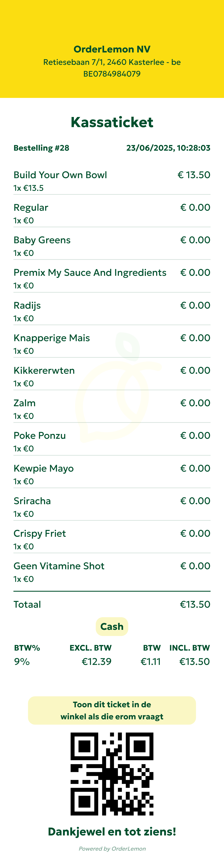This screenshot has height=868, width=224.
Task: Select the Geen Vitamine Shot line
Action: (x=59, y=566)
